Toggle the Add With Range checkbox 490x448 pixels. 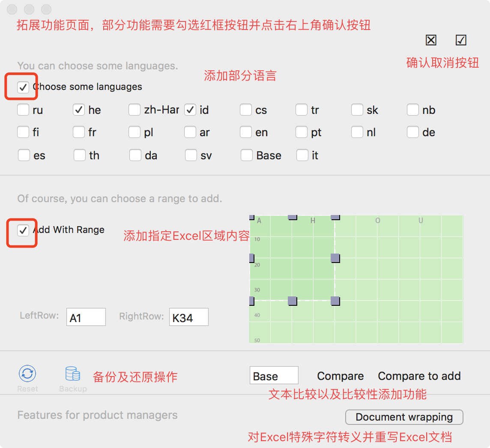point(23,230)
